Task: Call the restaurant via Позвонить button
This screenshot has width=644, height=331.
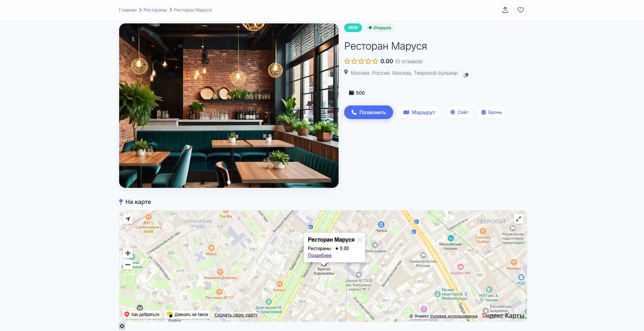Action: point(369,112)
